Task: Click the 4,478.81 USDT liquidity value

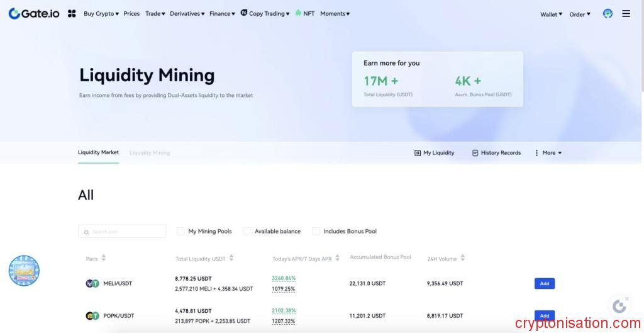Action: pyautogui.click(x=194, y=311)
